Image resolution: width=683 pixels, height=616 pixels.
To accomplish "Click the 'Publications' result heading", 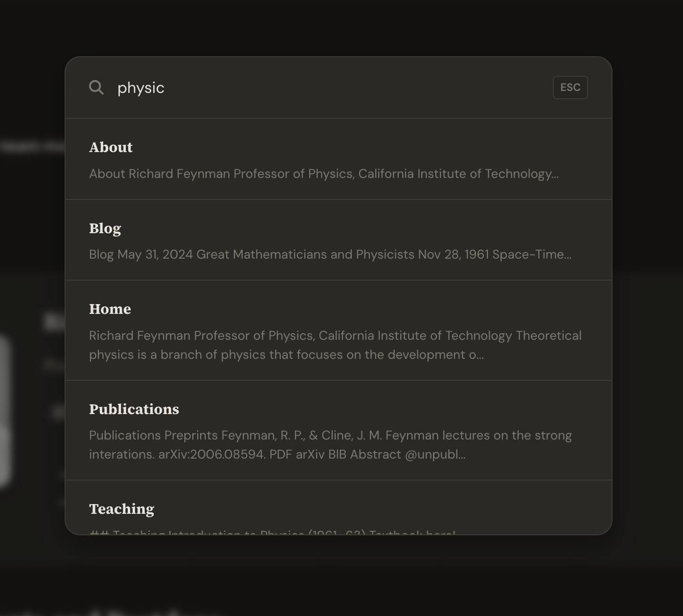I will [x=134, y=409].
